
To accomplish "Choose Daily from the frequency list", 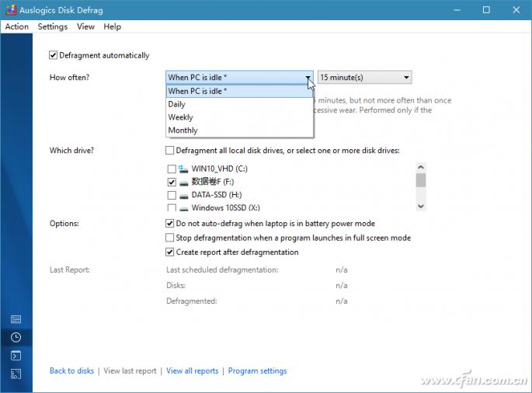I will [239, 104].
